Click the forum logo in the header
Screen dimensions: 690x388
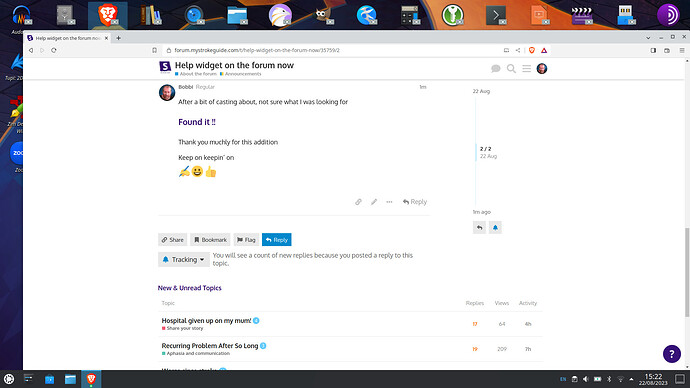(x=165, y=67)
